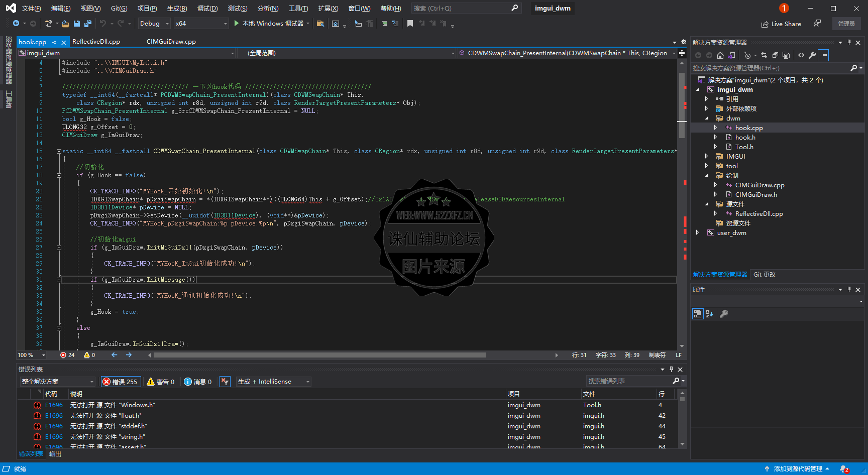Click the clear filters icon in the error list

pyautogui.click(x=225, y=382)
